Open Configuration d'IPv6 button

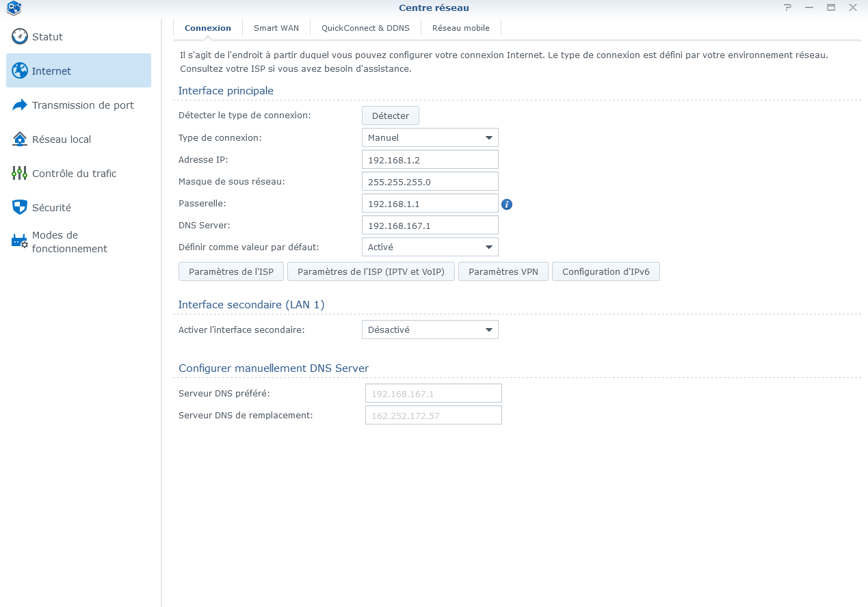[x=606, y=271]
